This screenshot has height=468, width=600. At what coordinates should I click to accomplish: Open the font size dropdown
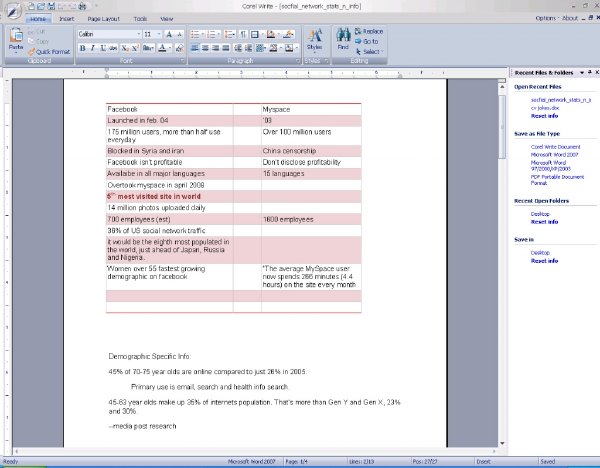coord(159,34)
